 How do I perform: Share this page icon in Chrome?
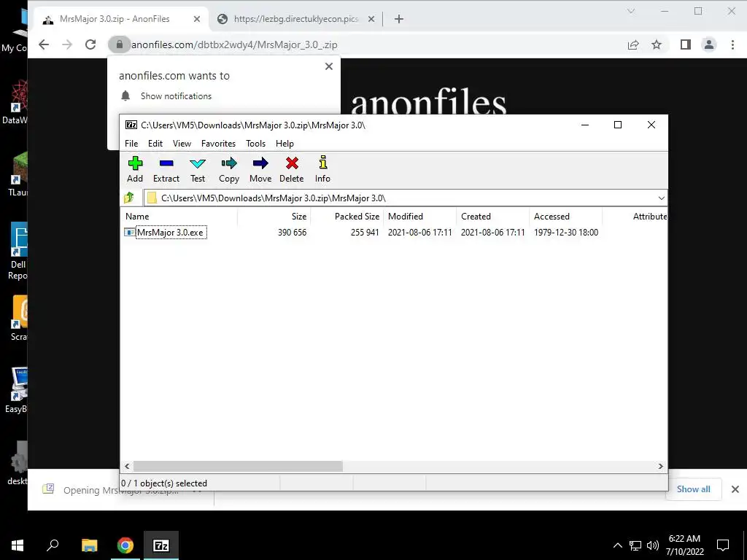633,44
